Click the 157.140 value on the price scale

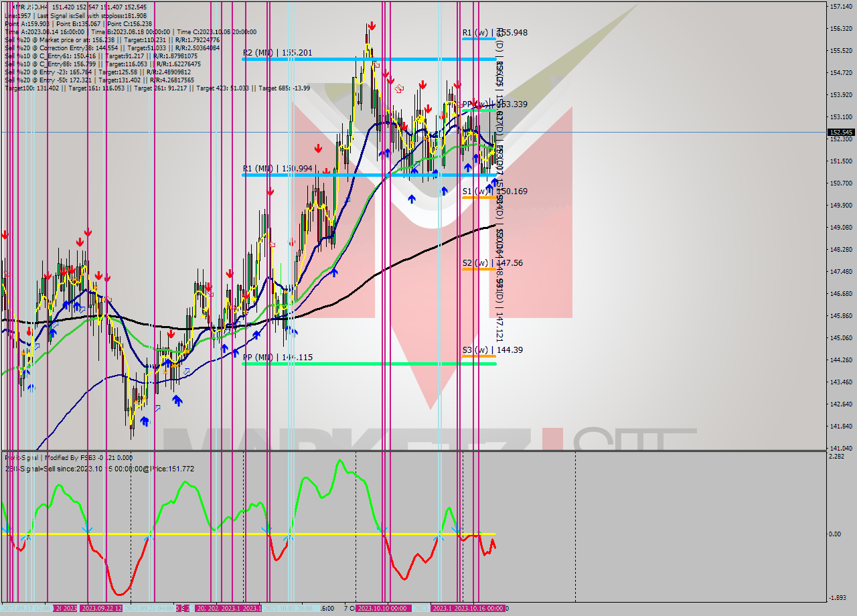840,6
